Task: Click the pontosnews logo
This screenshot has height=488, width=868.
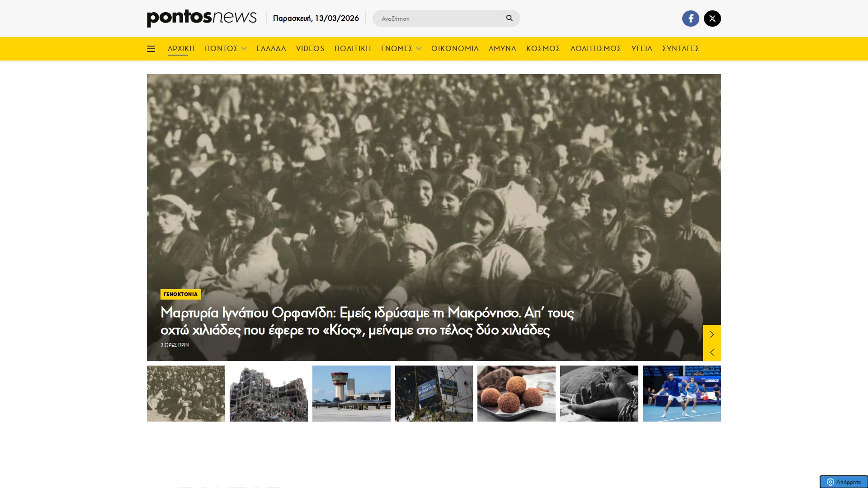Action: 202,18
